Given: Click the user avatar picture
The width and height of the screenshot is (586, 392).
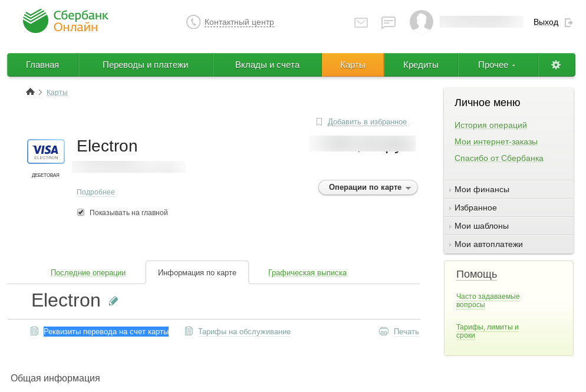Looking at the screenshot, I should (x=421, y=22).
